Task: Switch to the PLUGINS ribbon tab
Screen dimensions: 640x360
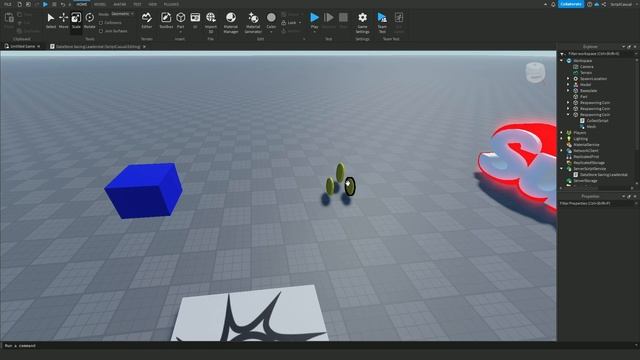Action: click(x=171, y=4)
